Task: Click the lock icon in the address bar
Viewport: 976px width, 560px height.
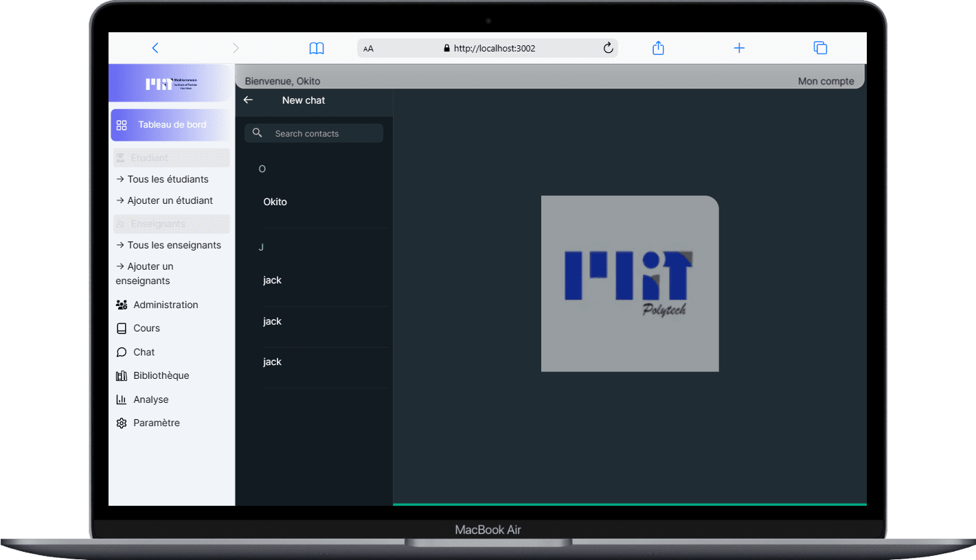Action: [447, 48]
